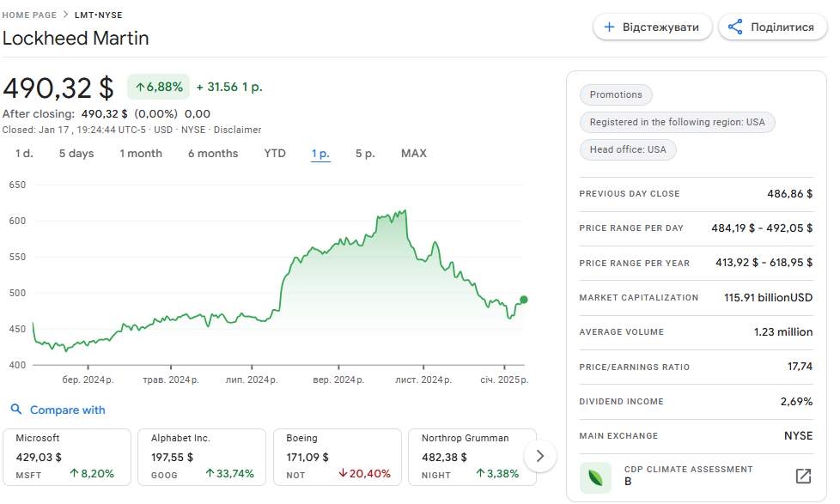Click the dividend income value 2,69%
The width and height of the screenshot is (840, 504).
pos(796,401)
